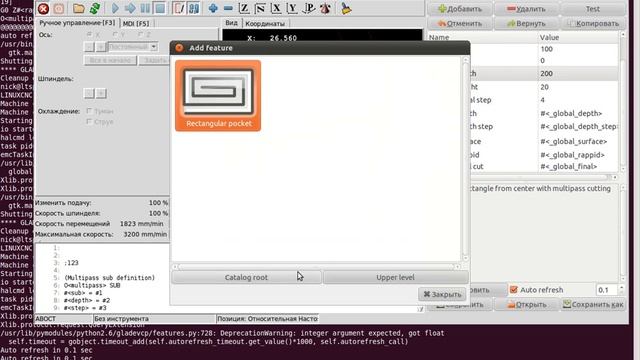
Task: Click the Открыть button
Action: point(526,304)
